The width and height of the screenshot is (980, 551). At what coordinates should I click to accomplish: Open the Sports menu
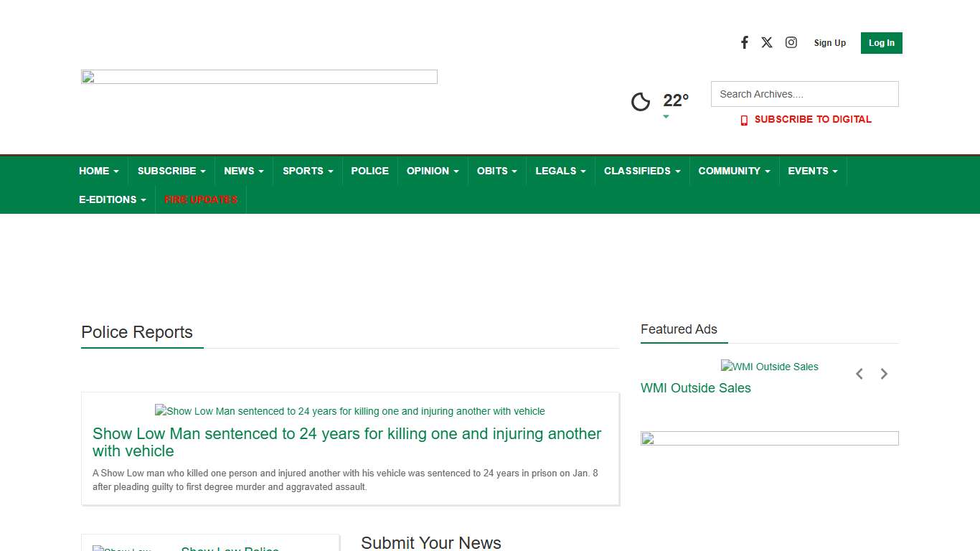tap(307, 171)
